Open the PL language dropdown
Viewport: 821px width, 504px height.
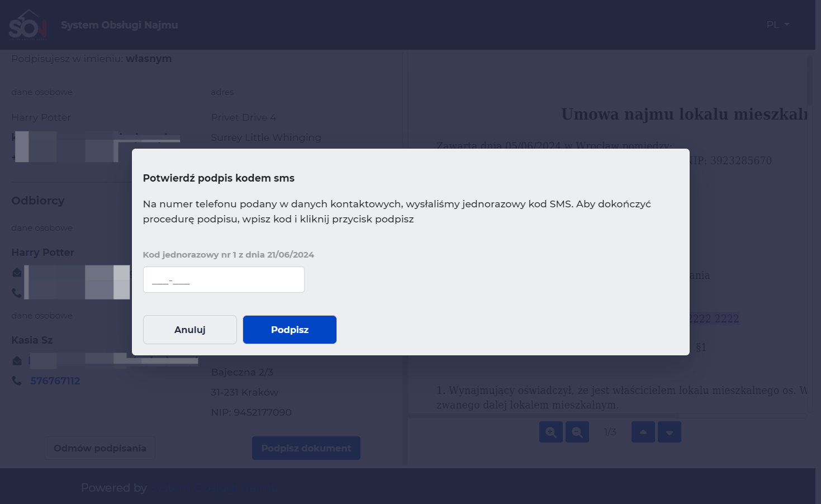pos(778,25)
